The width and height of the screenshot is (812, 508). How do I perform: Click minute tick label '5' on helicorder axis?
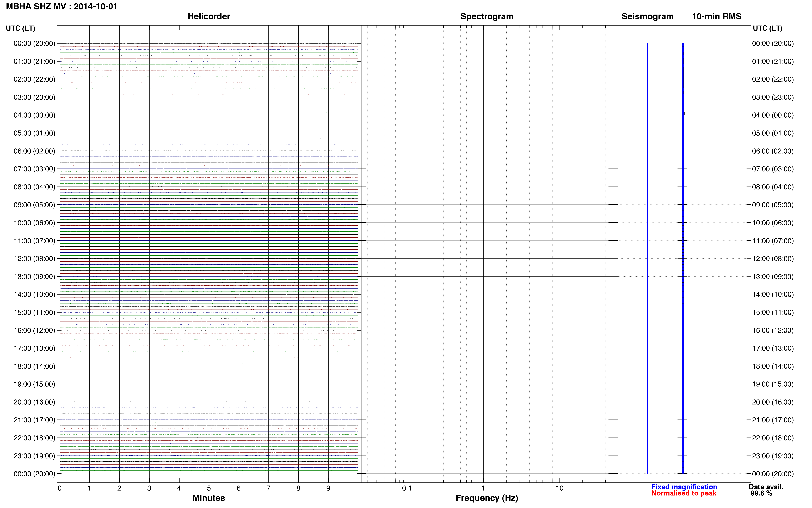tap(209, 488)
